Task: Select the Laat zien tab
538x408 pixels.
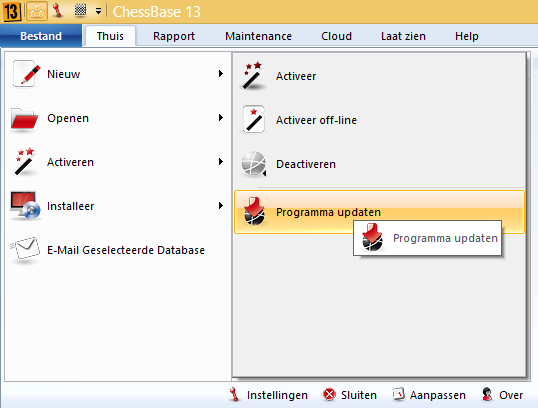Action: [403, 36]
